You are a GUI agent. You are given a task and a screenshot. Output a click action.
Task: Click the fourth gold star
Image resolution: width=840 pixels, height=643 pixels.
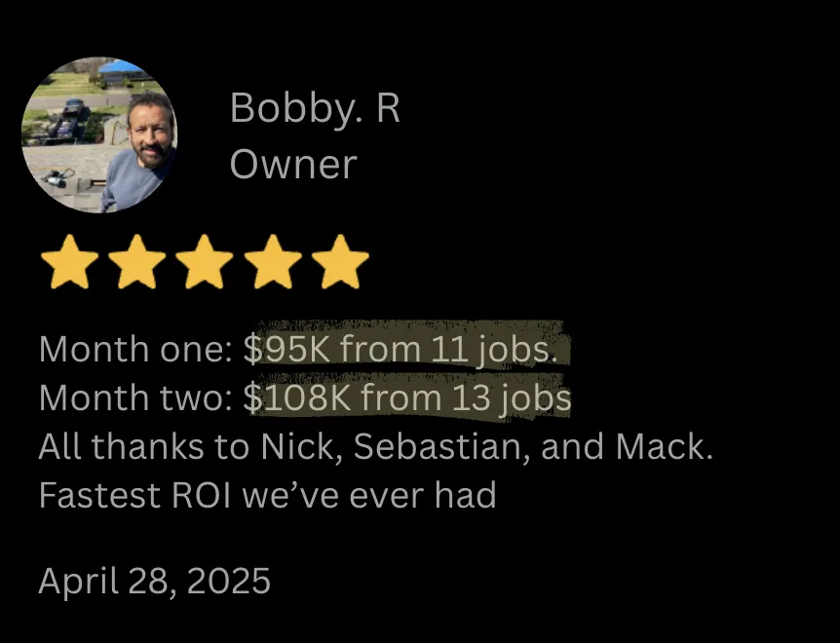[273, 262]
